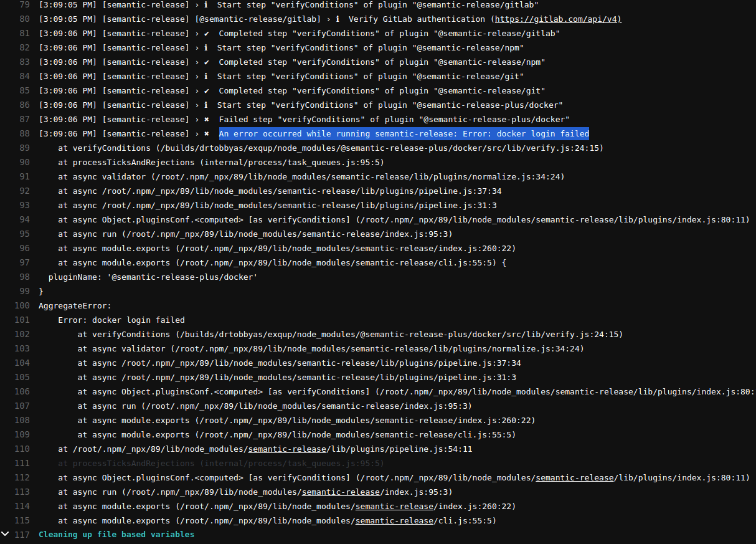Click the underlined semantic-release path on line 113
Image resolution: width=756 pixels, height=544 pixels.
341,492
